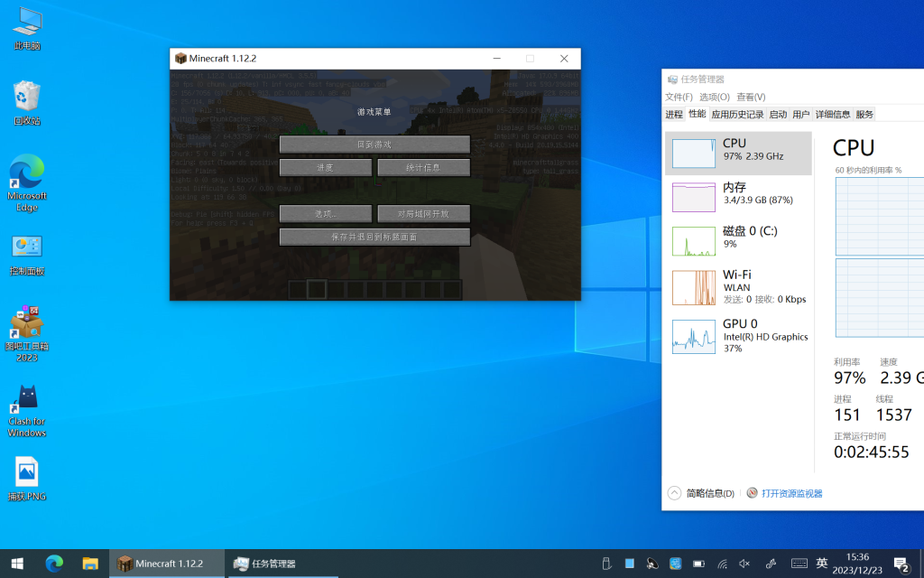Screen dimensions: 924x578
Task: Click the large CPU heading in Task Manager
Action: click(x=854, y=147)
